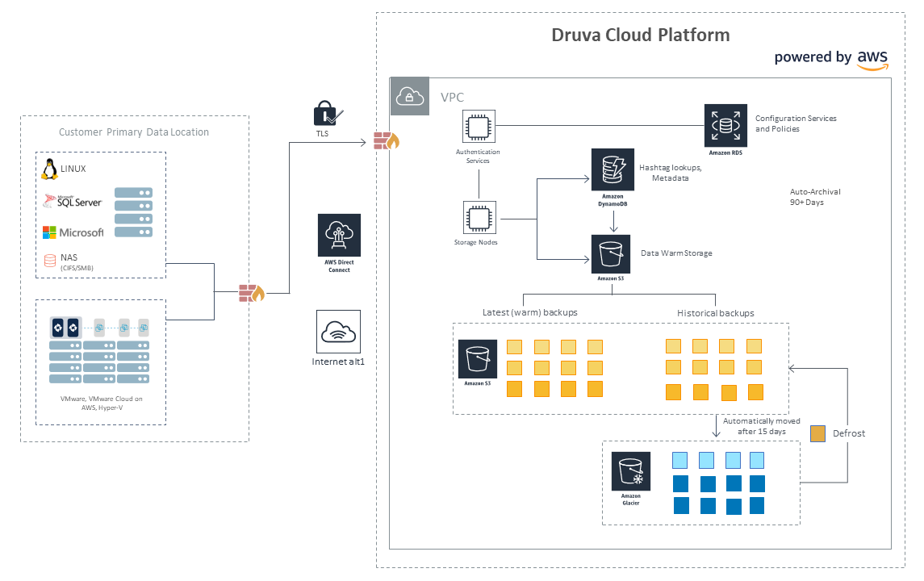
Task: Click the TLS padlock icon
Action: tap(327, 113)
